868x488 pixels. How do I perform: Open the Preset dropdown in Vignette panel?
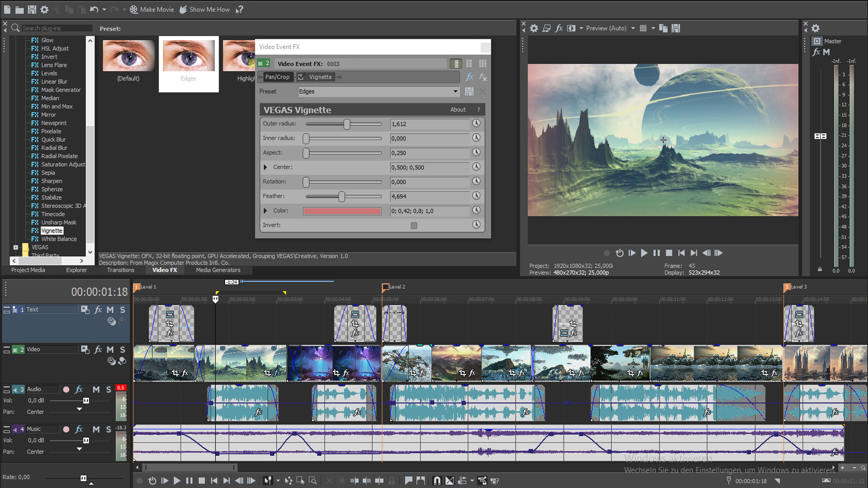tap(454, 91)
